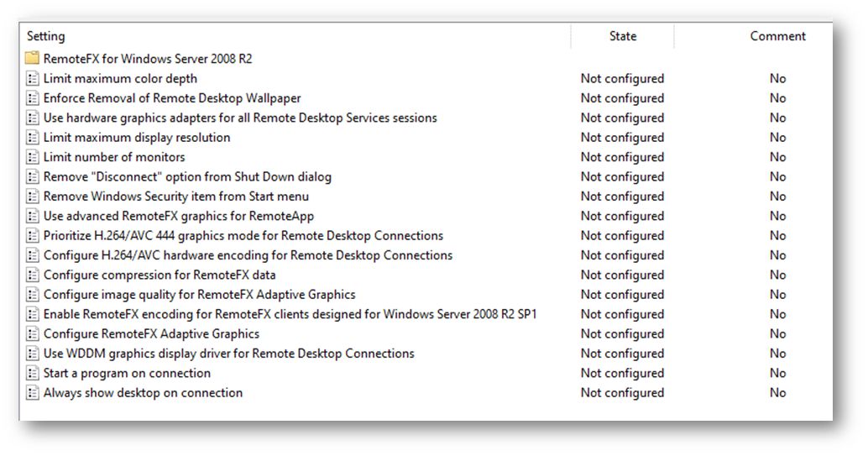Click the icon beside Start a program on connection
The width and height of the screenshot is (868, 456).
click(x=33, y=373)
